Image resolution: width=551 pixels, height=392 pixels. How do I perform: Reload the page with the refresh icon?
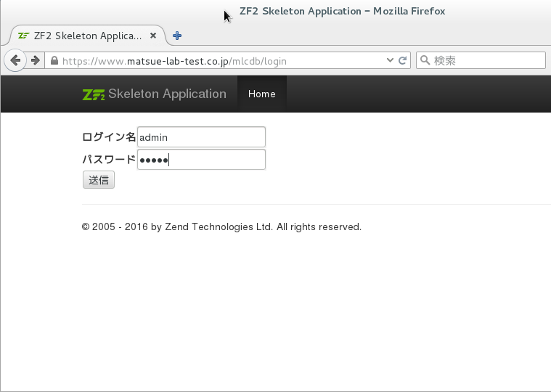click(x=403, y=61)
